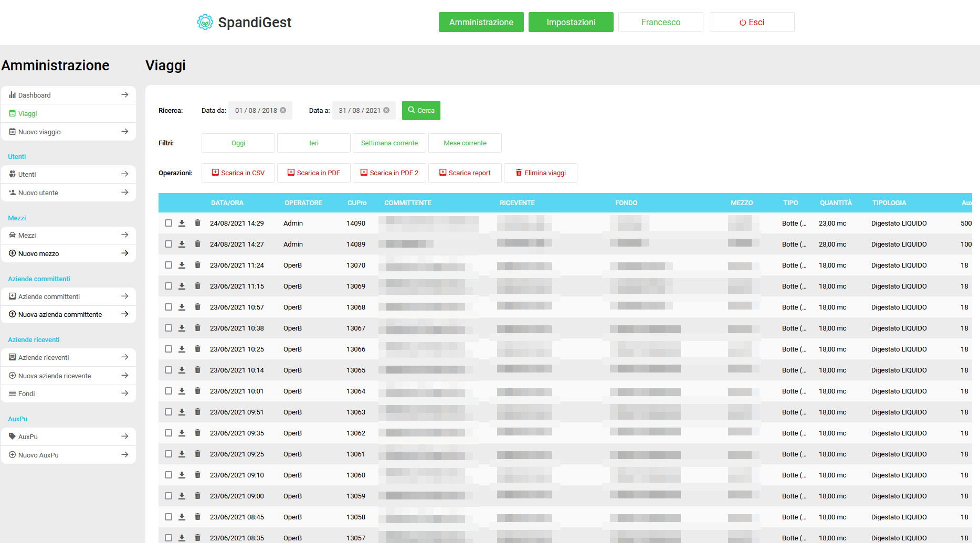
Task: Click the AuxPu tag icon
Action: click(13, 436)
